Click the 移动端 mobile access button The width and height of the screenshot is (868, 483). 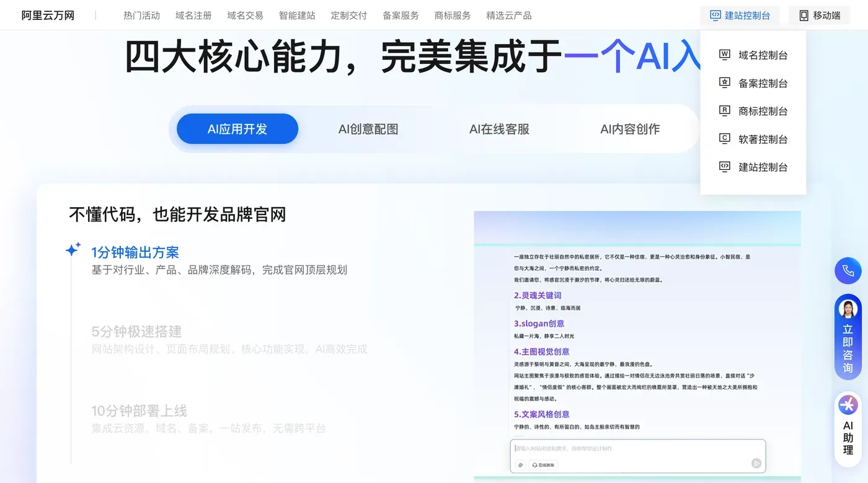click(820, 15)
